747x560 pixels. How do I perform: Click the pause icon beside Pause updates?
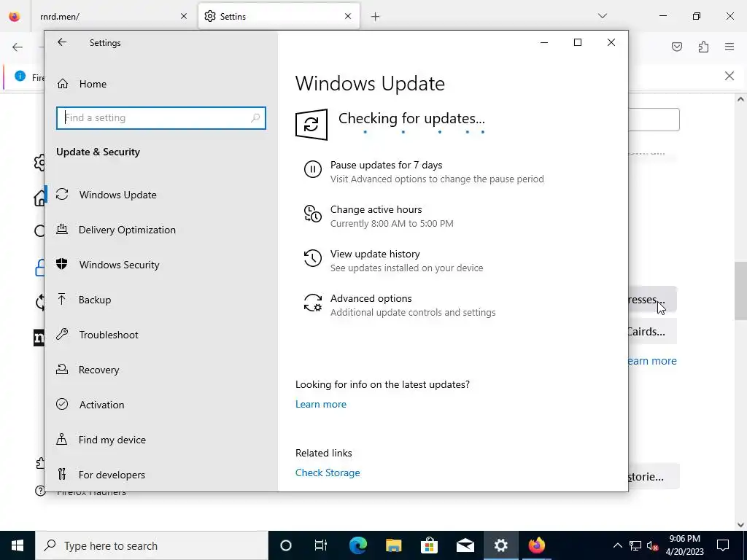point(312,169)
